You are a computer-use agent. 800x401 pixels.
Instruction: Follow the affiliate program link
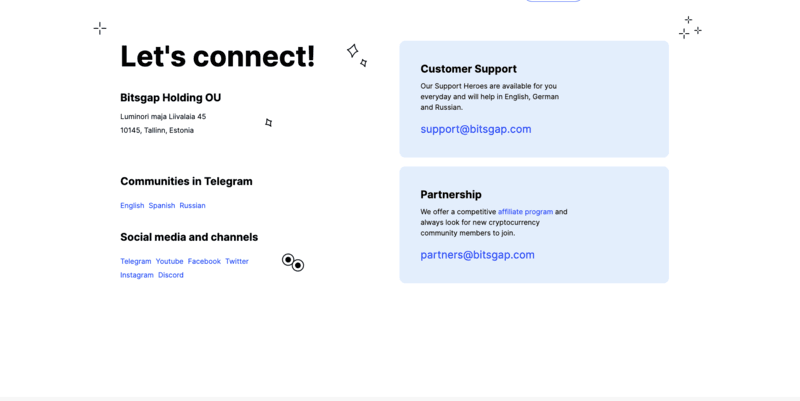tap(526, 212)
